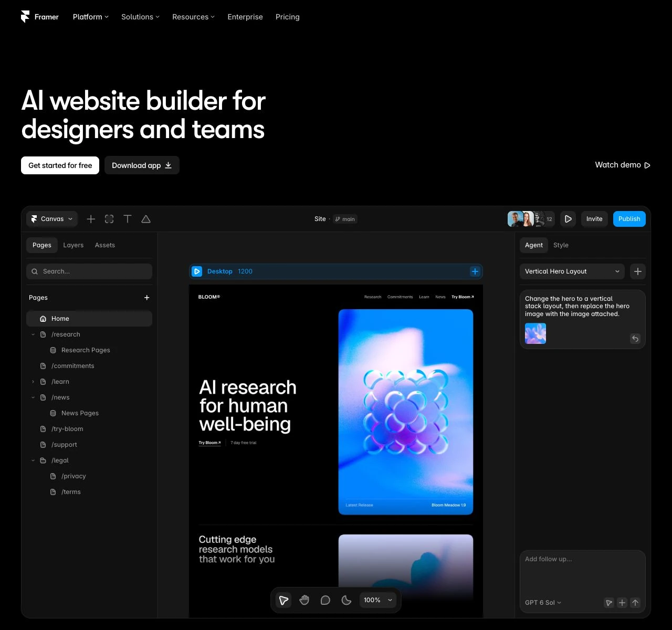Click Get started for free

click(60, 165)
